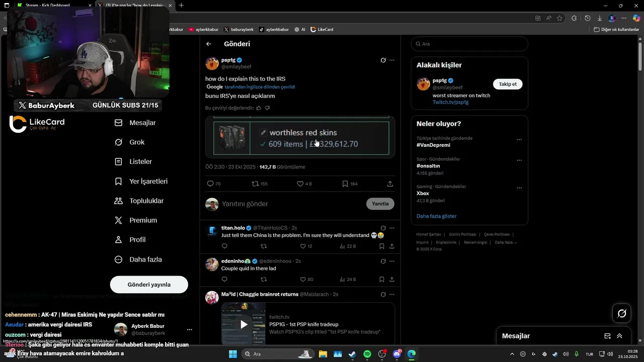
Task: Open File Explorer from the taskbar
Action: click(323, 354)
